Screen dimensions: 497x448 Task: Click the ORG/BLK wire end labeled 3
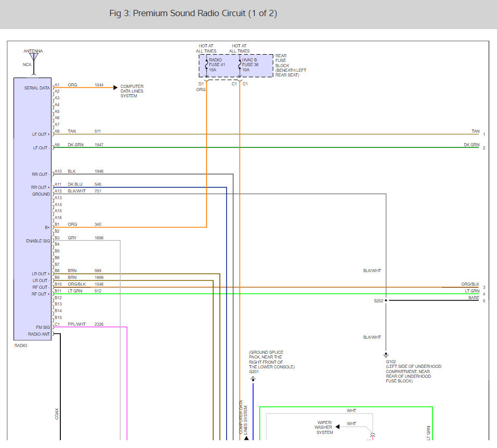point(473,286)
